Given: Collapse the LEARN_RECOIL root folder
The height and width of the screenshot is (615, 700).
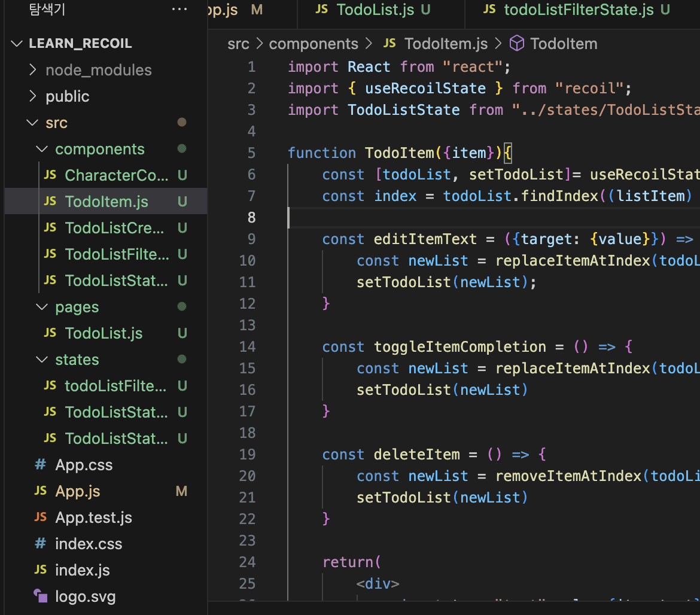Looking at the screenshot, I should coord(17,43).
